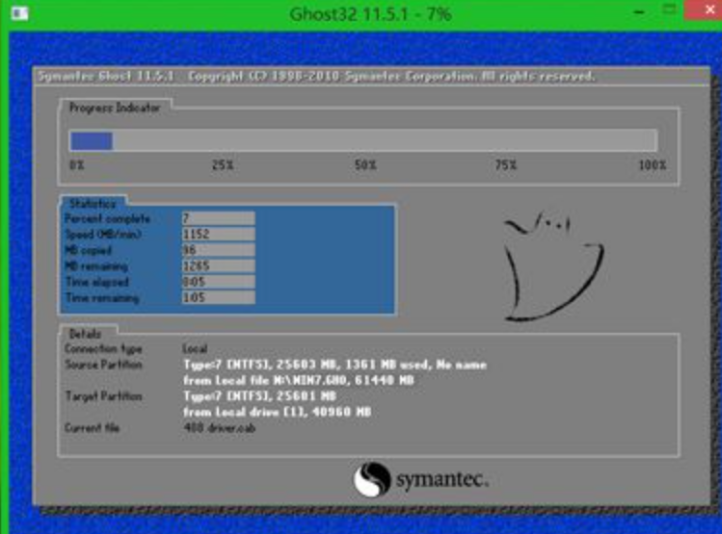722x534 pixels.
Task: Click the 50% mark under the progress bar
Action: [x=365, y=165]
